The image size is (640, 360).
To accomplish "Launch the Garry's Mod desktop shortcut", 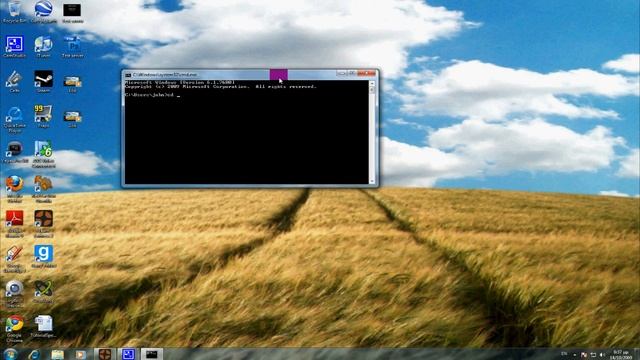I will click(x=43, y=256).
